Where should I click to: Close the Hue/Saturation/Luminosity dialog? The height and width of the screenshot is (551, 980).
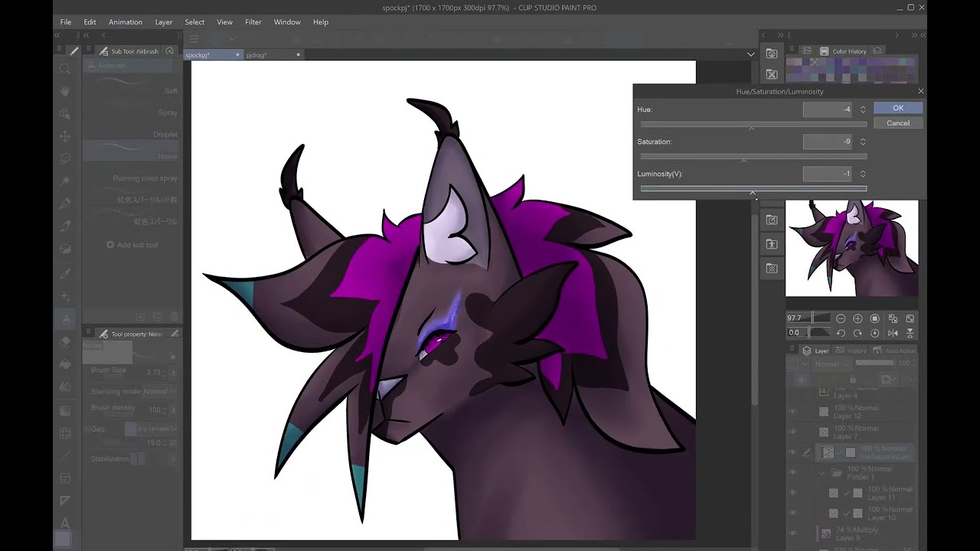coord(920,91)
